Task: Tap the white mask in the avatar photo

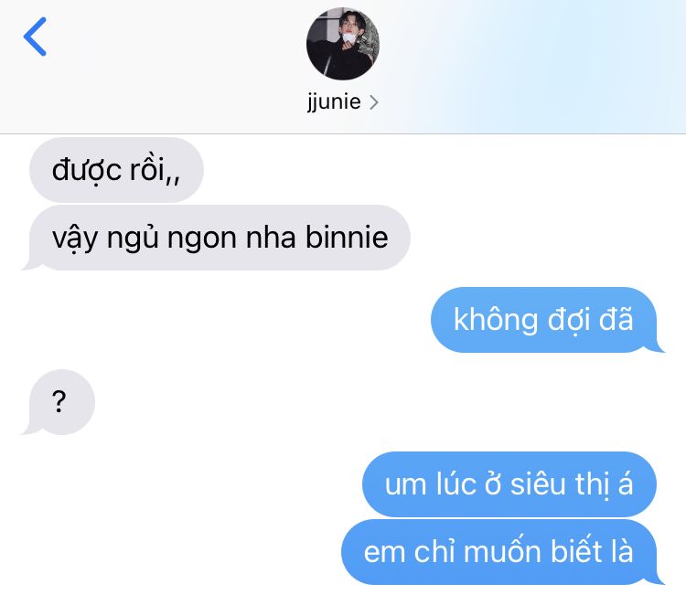Action: pyautogui.click(x=349, y=38)
